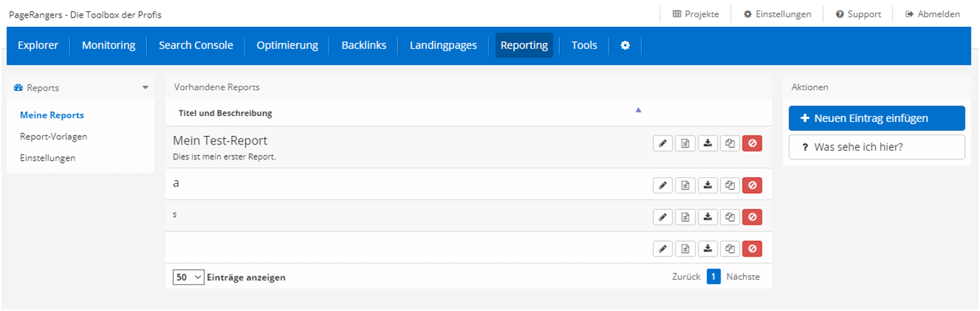Delete the report titled 's'
The image size is (980, 311).
[752, 217]
